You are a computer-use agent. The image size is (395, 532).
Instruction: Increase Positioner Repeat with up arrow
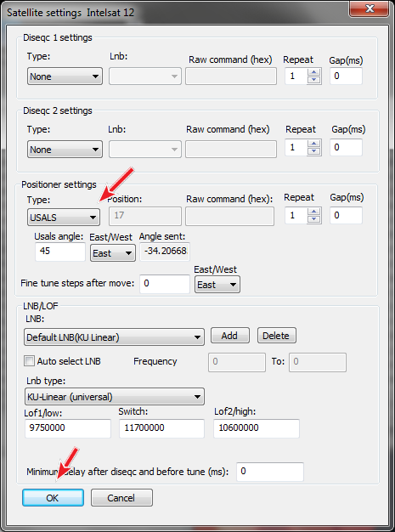tap(314, 212)
